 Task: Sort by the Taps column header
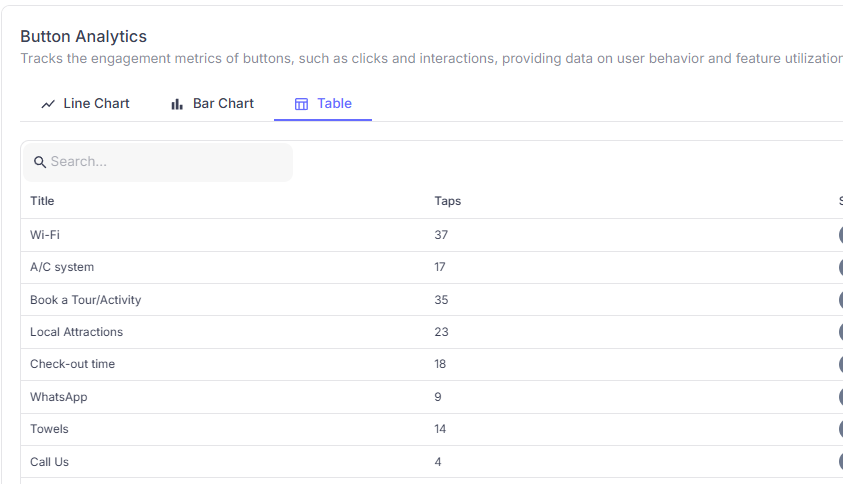(447, 201)
